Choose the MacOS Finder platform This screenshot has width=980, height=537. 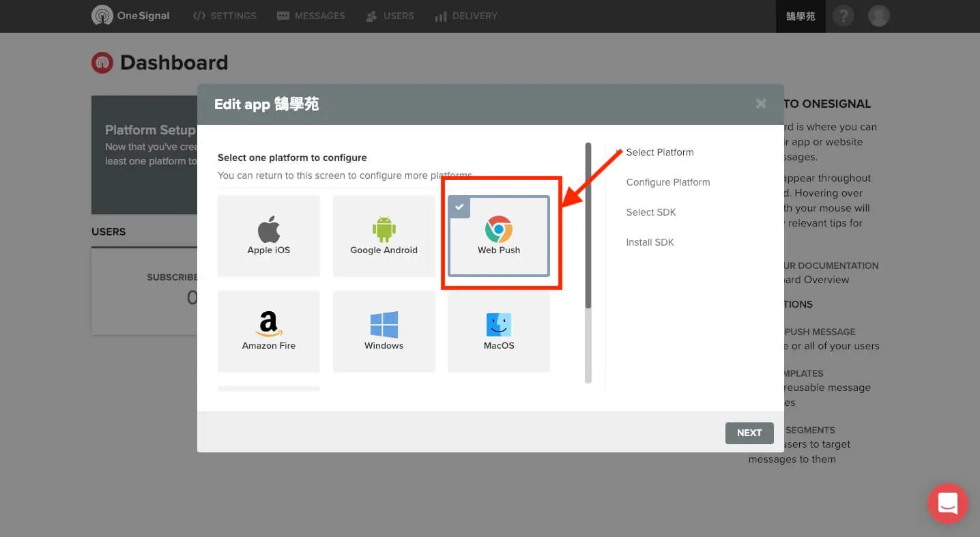(499, 331)
